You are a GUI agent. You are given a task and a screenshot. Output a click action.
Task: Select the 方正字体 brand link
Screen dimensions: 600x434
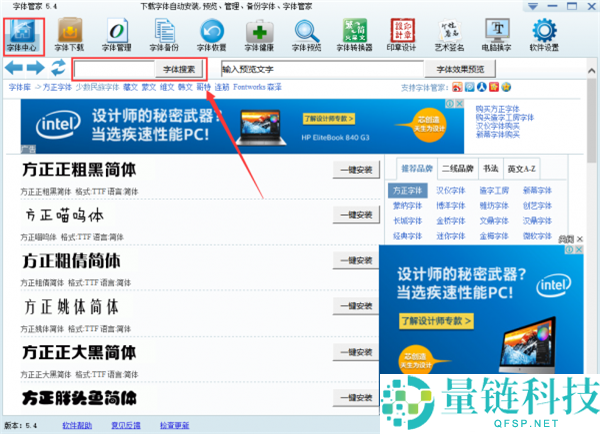pyautogui.click(x=407, y=190)
